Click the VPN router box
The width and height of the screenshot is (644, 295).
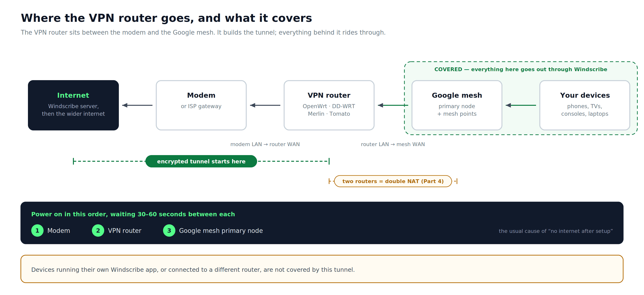point(329,105)
